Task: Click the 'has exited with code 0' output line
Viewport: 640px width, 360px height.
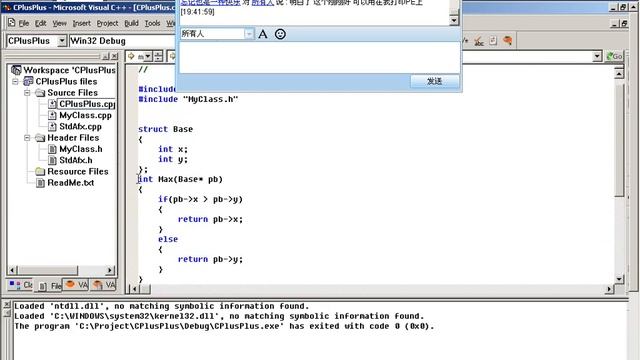Action: tap(224, 326)
